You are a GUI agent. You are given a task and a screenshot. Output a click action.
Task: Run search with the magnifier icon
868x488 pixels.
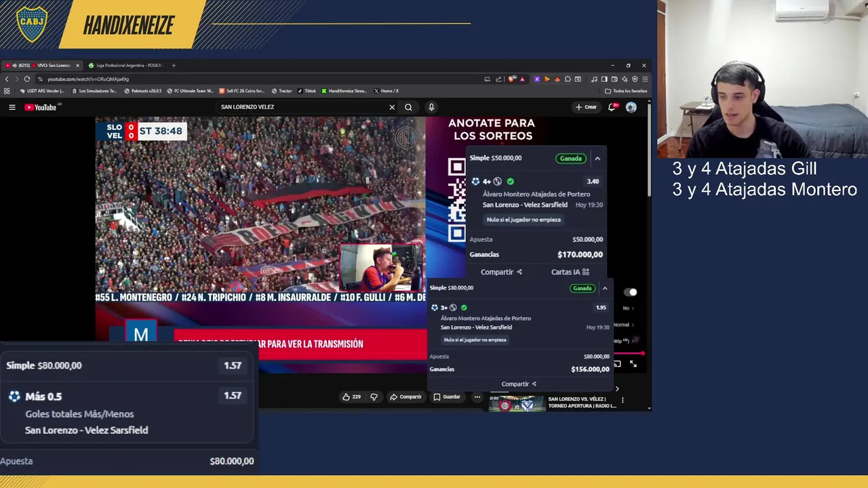click(408, 107)
